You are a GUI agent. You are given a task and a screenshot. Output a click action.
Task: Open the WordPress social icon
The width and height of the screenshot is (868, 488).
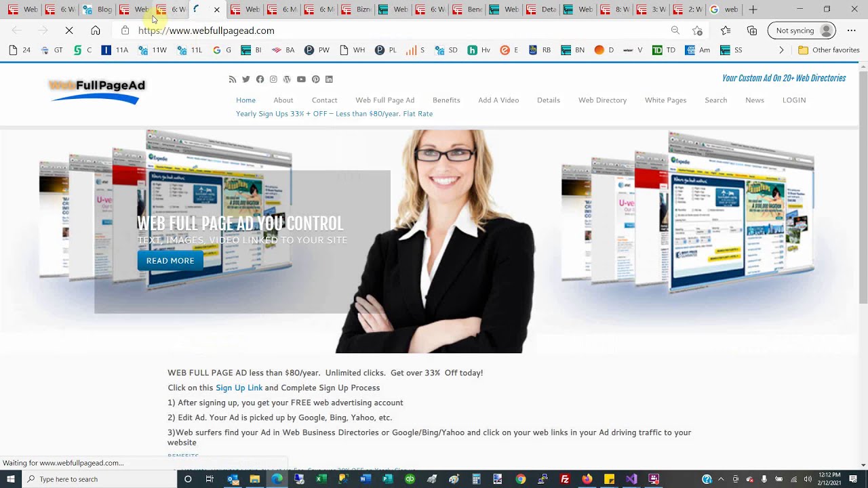(x=287, y=79)
